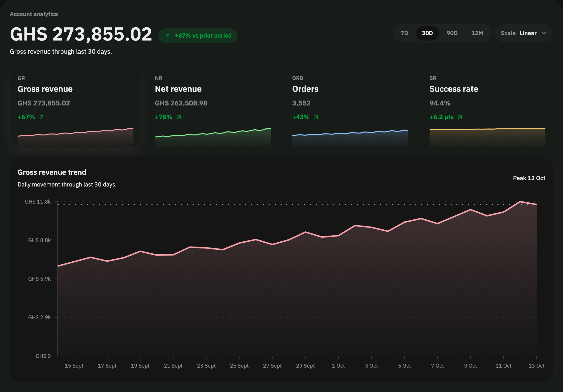Click the 15 Sept date label
This screenshot has height=392, width=563.
tap(74, 366)
